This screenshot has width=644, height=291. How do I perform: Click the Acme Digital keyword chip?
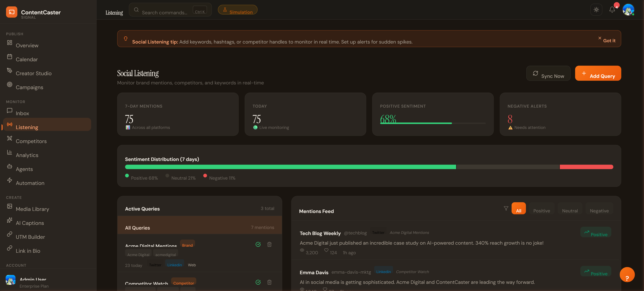138,253
